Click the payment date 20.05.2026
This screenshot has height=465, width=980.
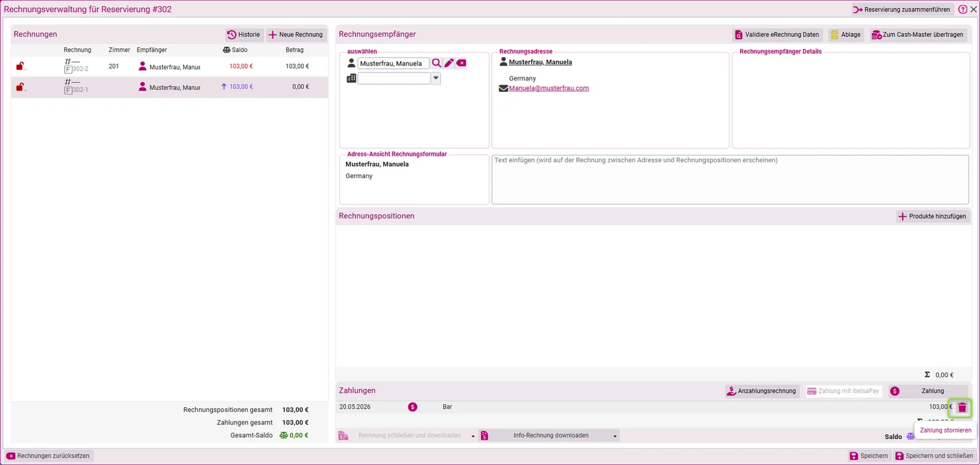pos(355,407)
